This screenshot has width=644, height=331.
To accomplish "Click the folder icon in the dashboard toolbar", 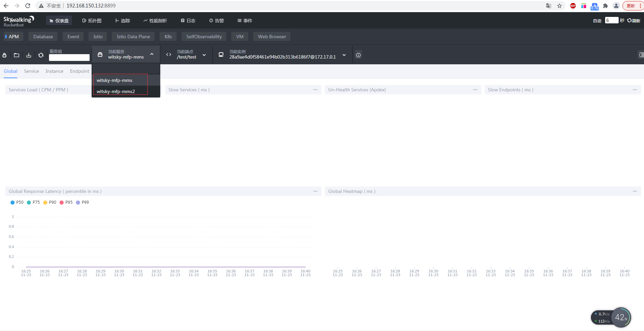I will [x=17, y=55].
